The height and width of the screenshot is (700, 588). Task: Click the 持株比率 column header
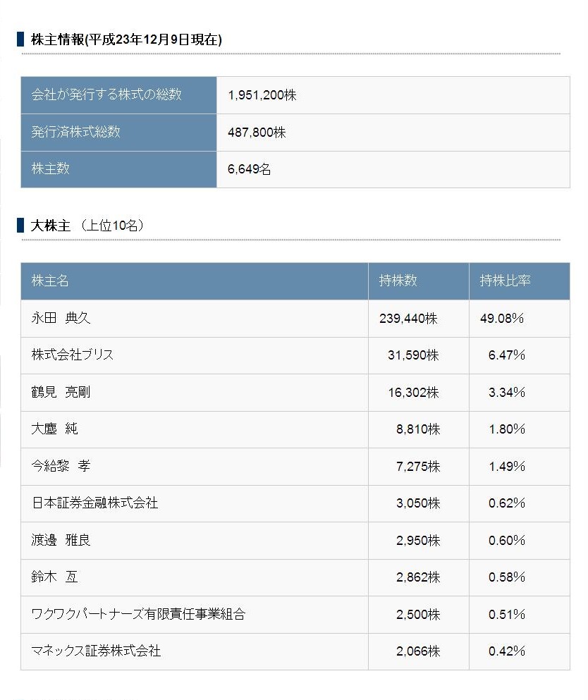(505, 281)
